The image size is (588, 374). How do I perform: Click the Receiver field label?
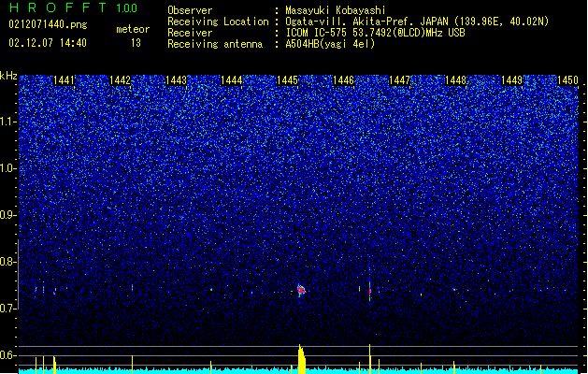(190, 33)
